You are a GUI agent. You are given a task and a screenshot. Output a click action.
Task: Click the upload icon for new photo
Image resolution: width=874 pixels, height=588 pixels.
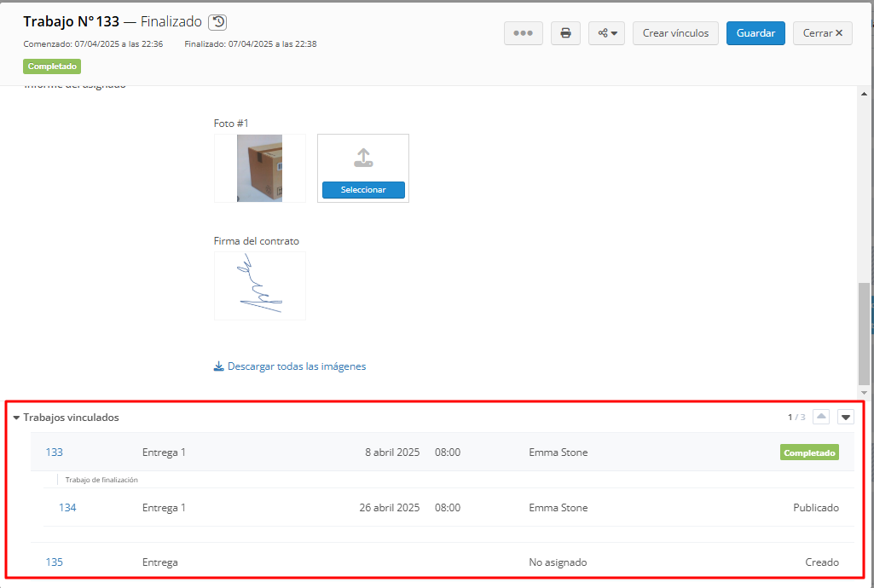click(x=363, y=158)
